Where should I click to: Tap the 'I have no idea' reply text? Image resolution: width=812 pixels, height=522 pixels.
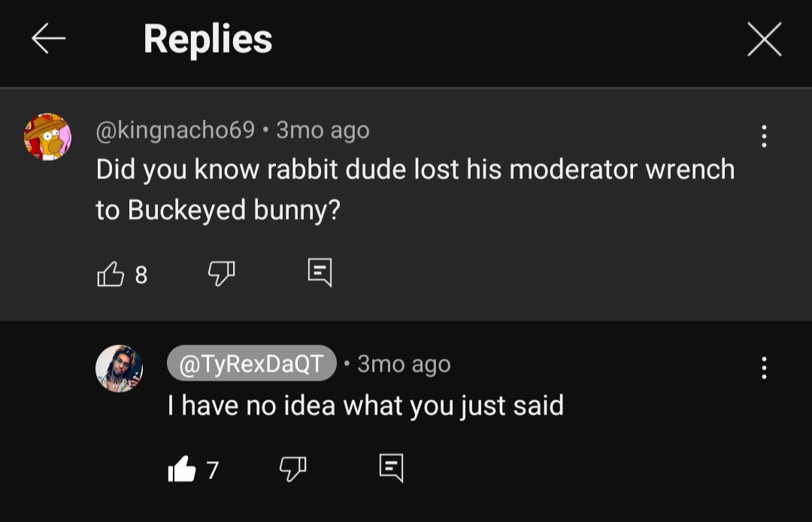[x=365, y=406]
